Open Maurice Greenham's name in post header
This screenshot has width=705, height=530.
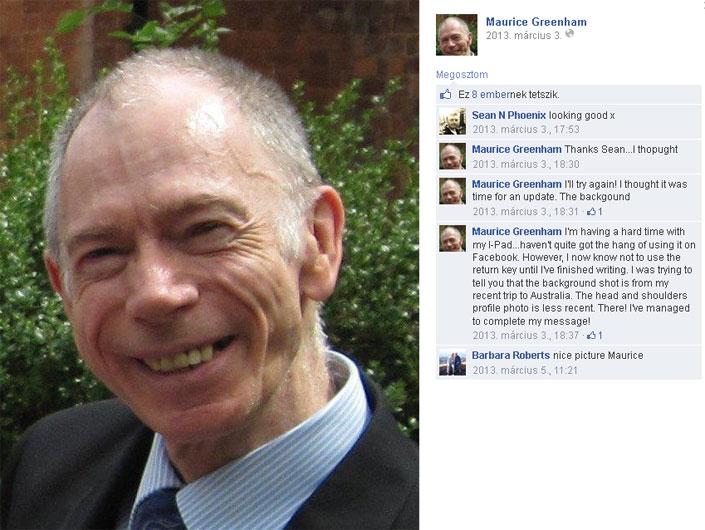click(x=536, y=22)
